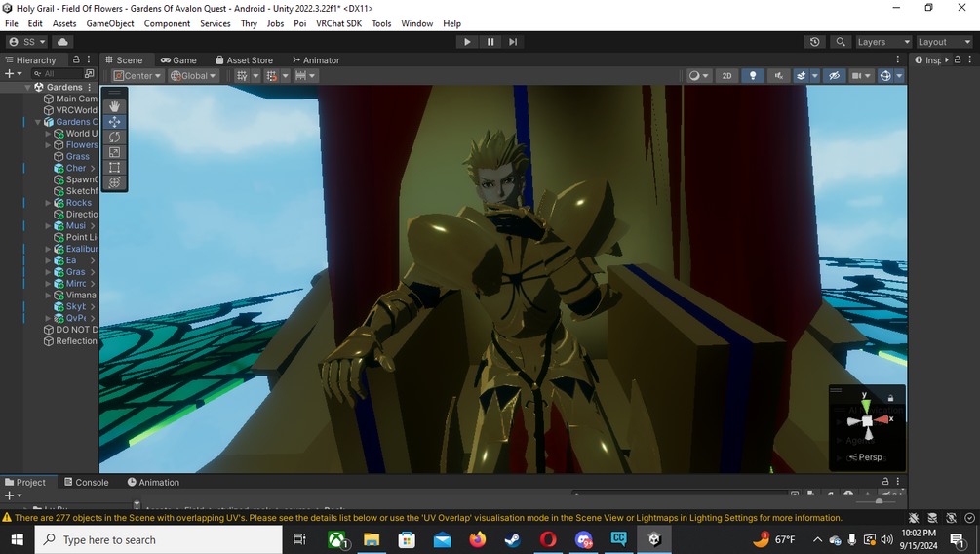Toggle the Hierarchy panel lock

76,59
